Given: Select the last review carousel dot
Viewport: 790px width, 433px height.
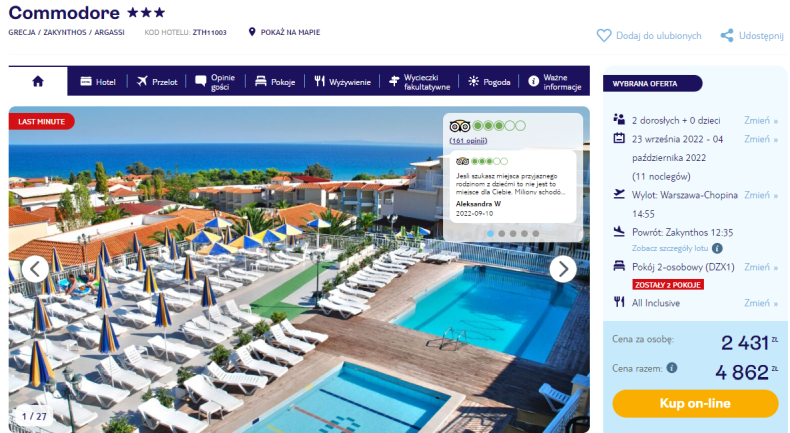Looking at the screenshot, I should pyautogui.click(x=536, y=233).
